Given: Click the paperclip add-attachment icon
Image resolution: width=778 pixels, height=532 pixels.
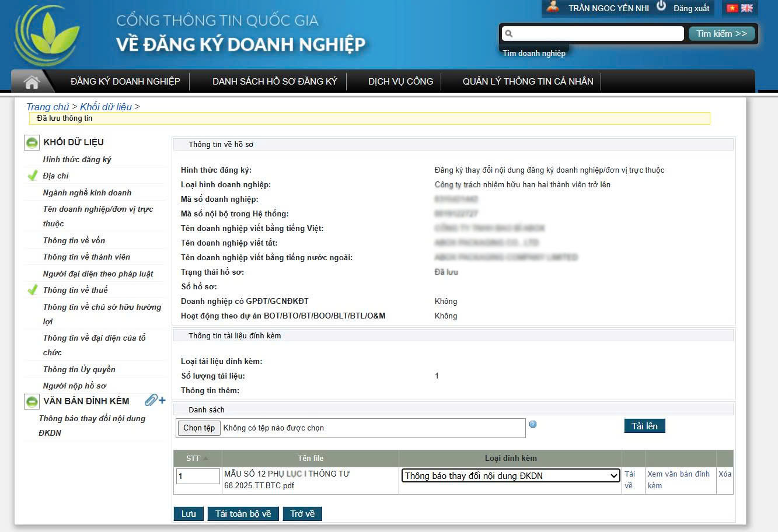Looking at the screenshot, I should click(x=155, y=400).
